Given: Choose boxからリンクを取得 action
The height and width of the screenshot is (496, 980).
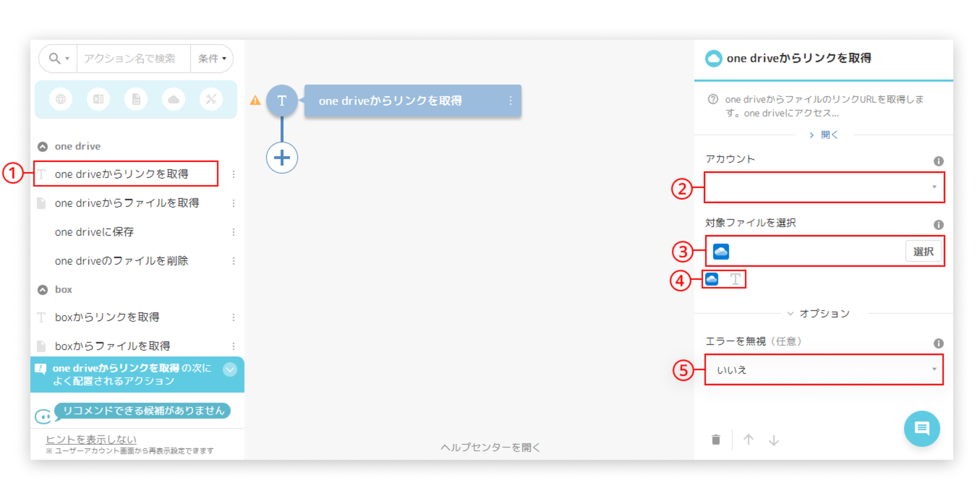Looking at the screenshot, I should pos(107,317).
